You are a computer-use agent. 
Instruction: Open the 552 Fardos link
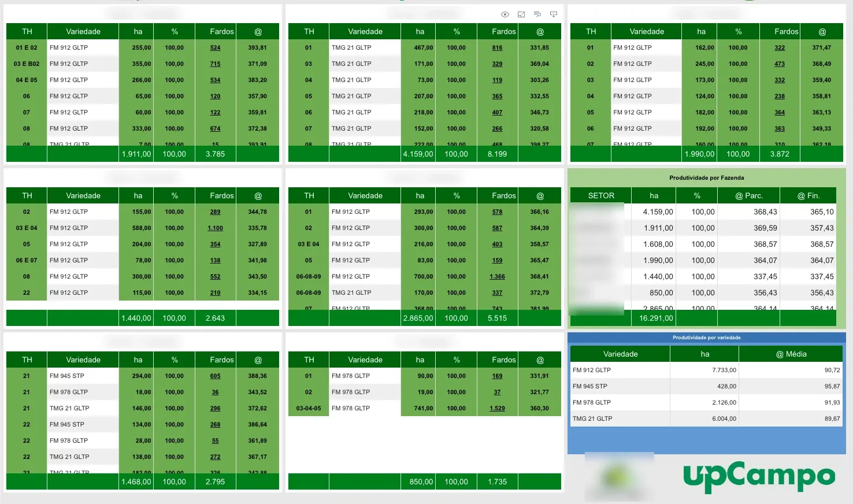tap(216, 277)
